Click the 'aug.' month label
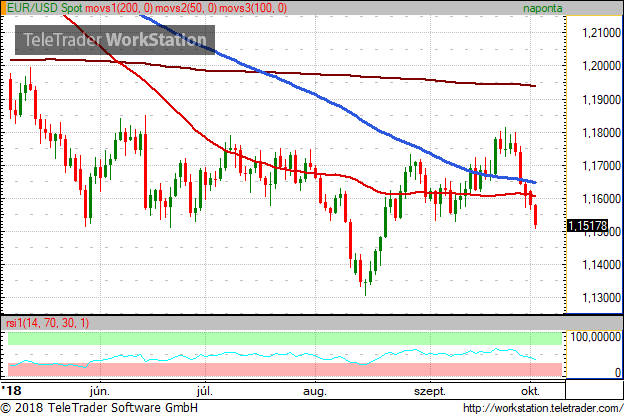Viewport: 624px width, 417px height. click(x=315, y=391)
